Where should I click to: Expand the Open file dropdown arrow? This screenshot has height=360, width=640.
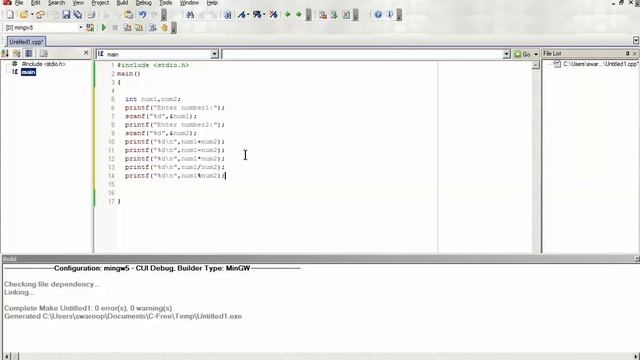(x=32, y=15)
